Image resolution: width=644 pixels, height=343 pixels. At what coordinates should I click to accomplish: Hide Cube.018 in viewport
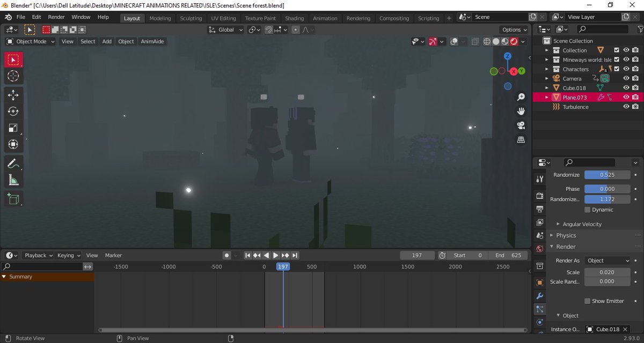coord(626,88)
